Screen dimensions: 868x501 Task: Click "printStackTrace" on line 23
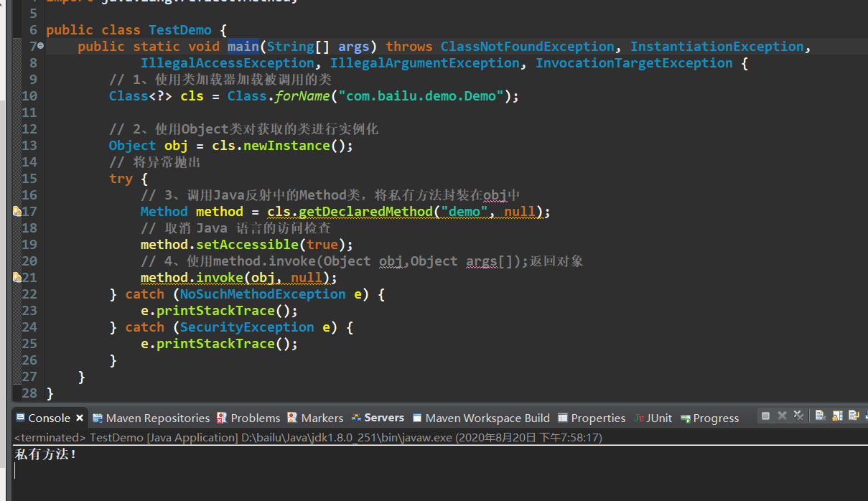216,311
